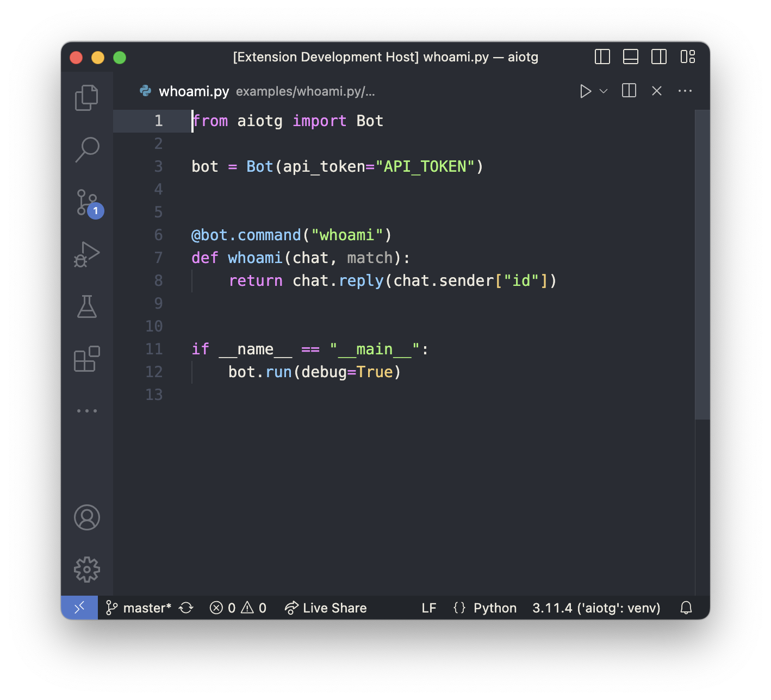This screenshot has height=700, width=771.
Task: Open the Extensions view
Action: tap(86, 359)
